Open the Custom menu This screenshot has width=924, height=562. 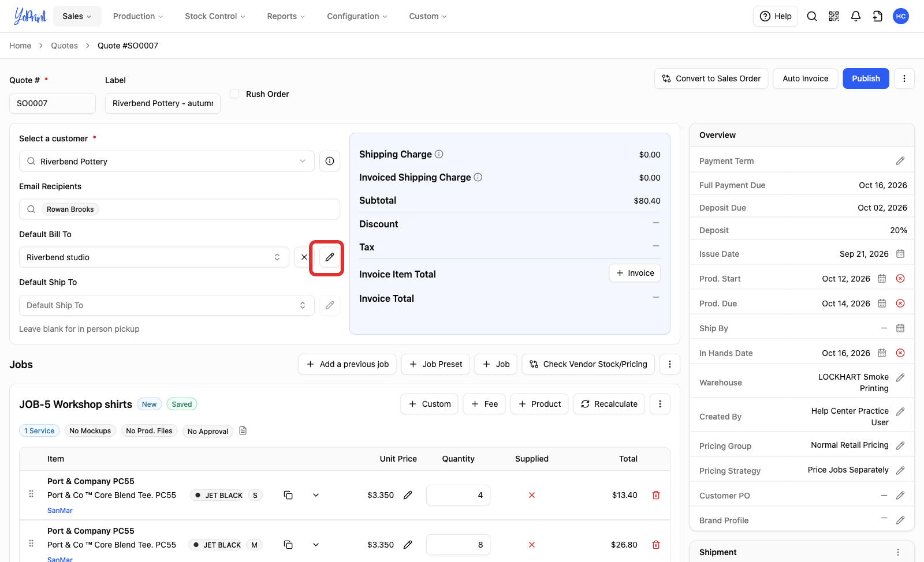pyautogui.click(x=428, y=16)
